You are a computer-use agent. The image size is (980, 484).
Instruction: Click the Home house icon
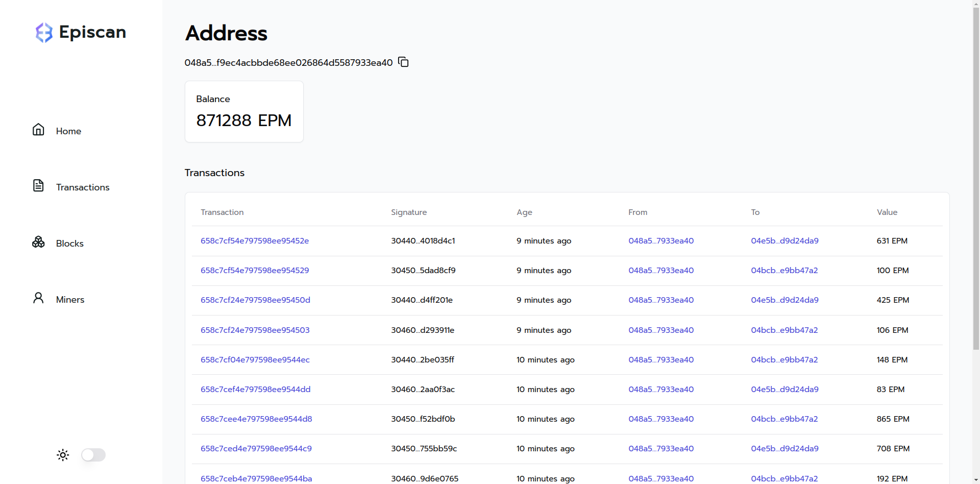coord(38,130)
